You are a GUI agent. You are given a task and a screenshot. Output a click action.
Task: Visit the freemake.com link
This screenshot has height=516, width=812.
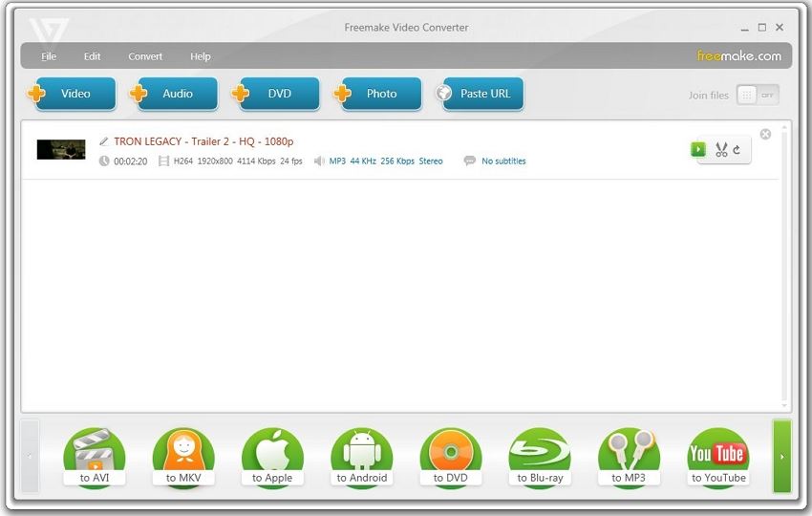739,55
